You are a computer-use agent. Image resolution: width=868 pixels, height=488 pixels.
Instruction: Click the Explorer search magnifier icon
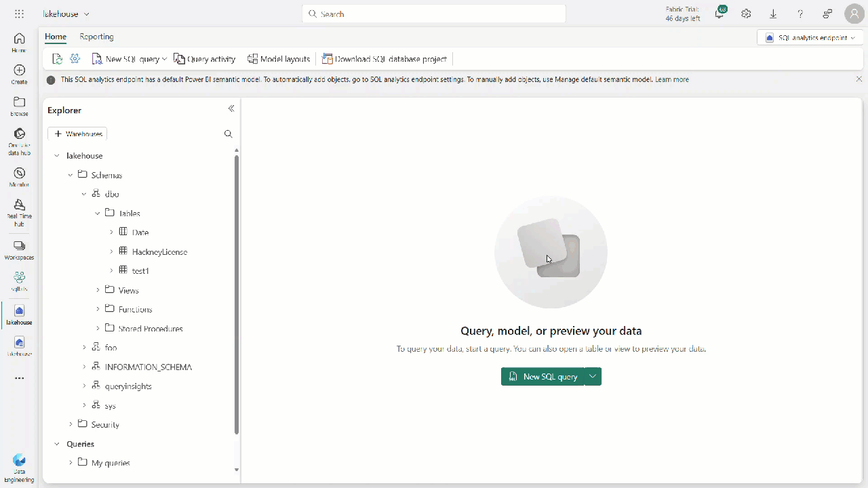tap(229, 134)
